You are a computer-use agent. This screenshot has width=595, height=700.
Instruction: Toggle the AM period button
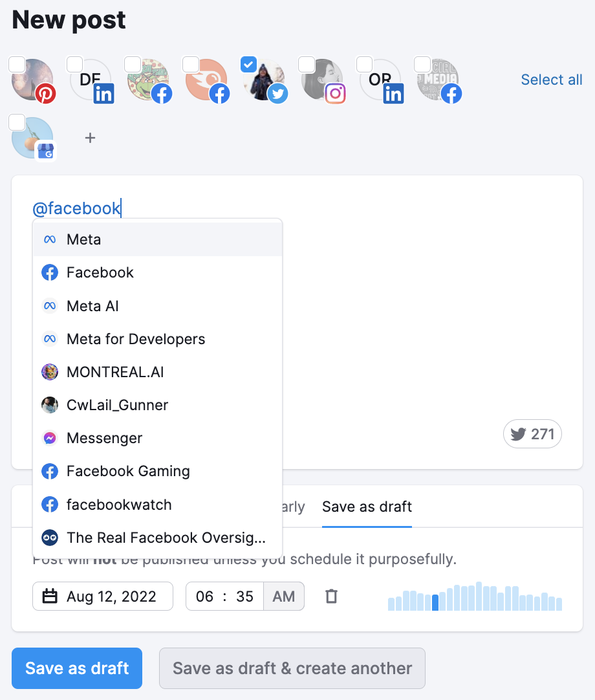click(x=284, y=596)
